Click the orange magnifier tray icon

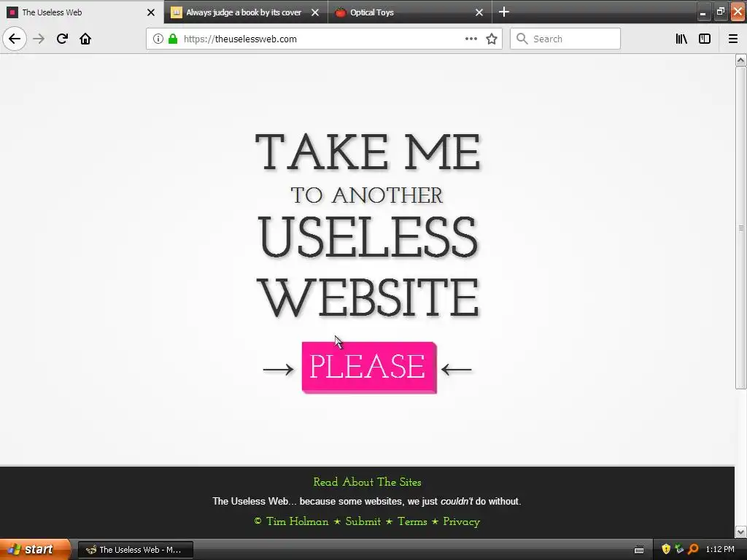coord(693,550)
